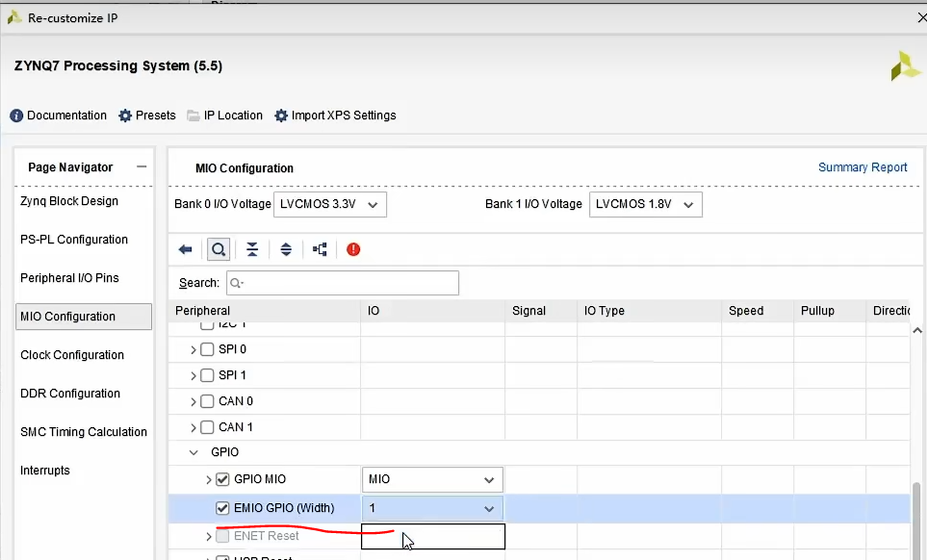Click Import XPS Settings

(335, 115)
